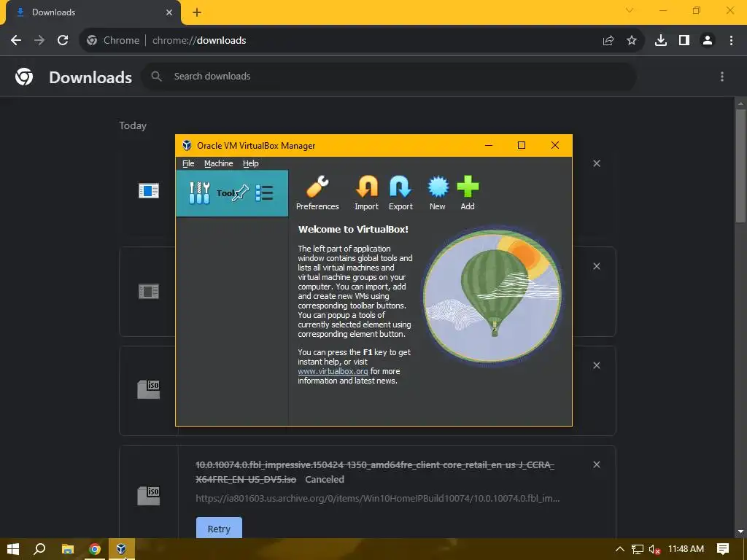The image size is (747, 560).
Task: Create a New virtual machine
Action: coord(438,187)
